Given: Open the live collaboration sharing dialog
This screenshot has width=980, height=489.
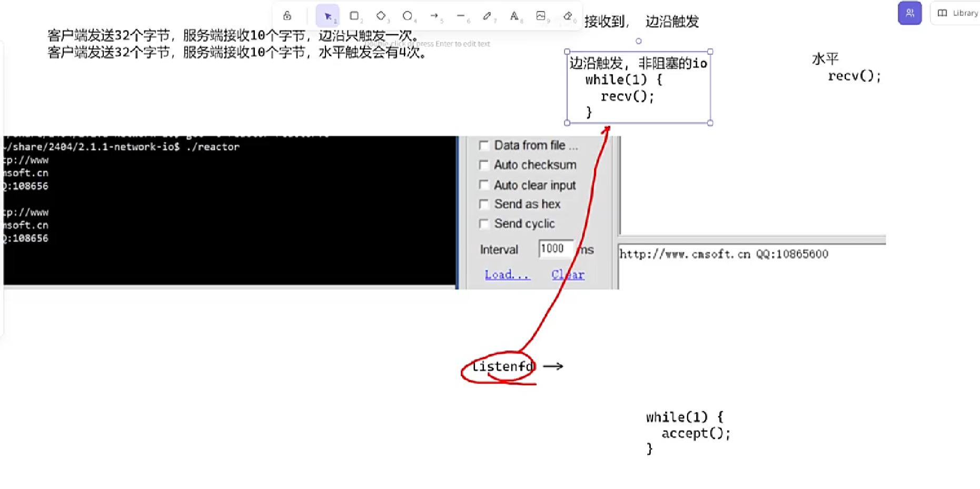Looking at the screenshot, I should click(x=909, y=13).
